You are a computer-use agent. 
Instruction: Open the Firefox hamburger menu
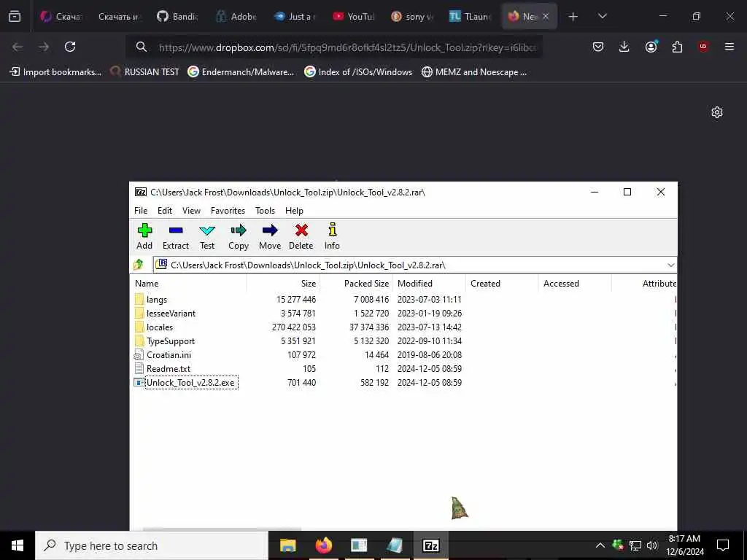(729, 47)
